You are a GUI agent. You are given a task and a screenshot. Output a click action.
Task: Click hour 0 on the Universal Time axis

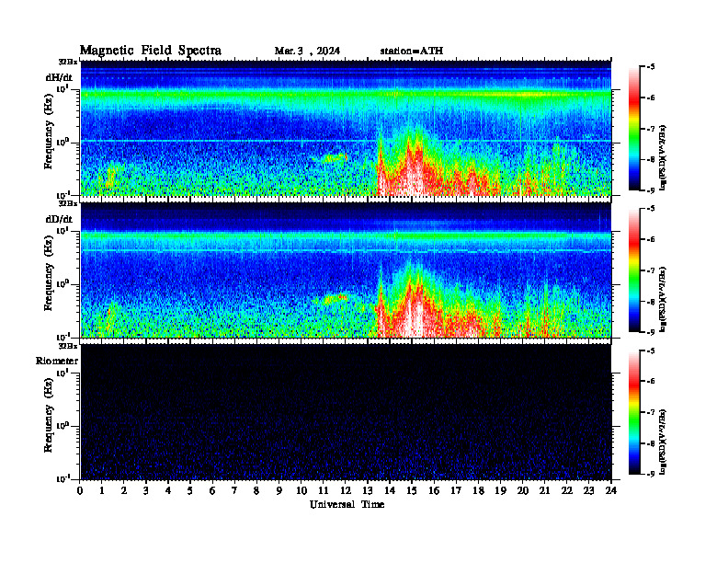(x=80, y=490)
